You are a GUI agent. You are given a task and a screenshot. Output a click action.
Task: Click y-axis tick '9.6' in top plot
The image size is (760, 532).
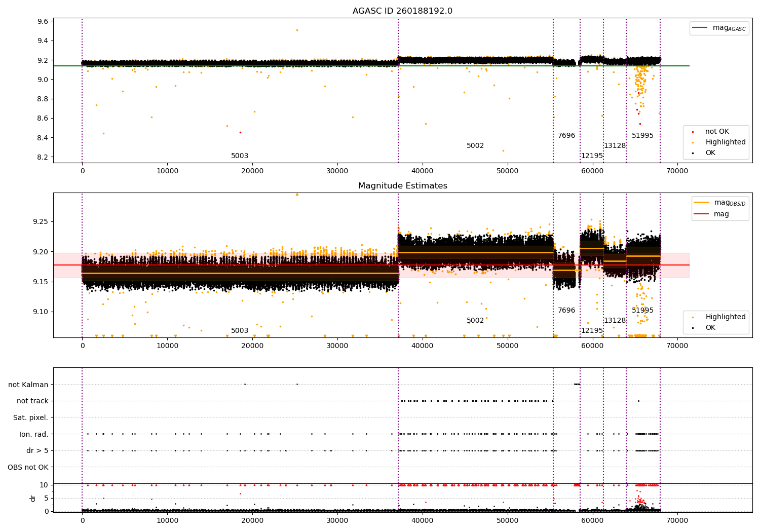[43, 21]
